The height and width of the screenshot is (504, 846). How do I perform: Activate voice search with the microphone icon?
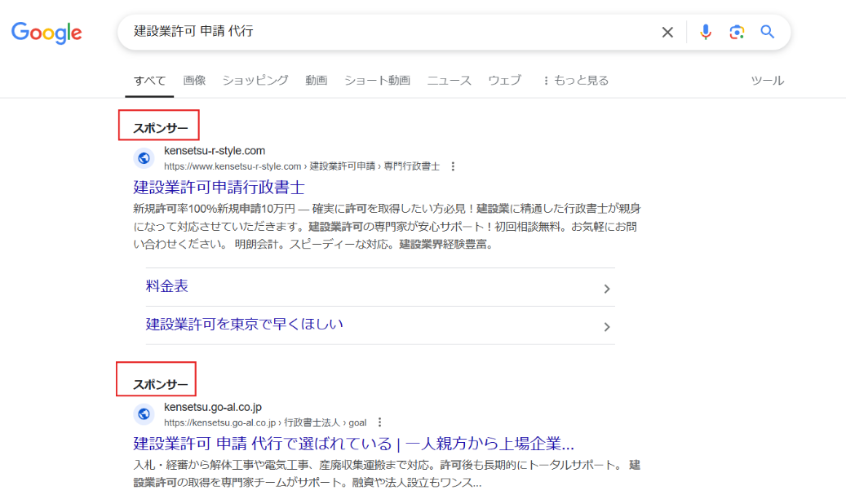tap(704, 32)
